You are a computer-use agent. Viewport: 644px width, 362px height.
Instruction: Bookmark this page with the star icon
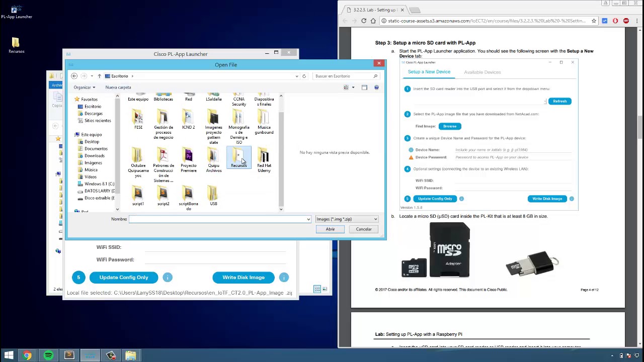pos(594,21)
